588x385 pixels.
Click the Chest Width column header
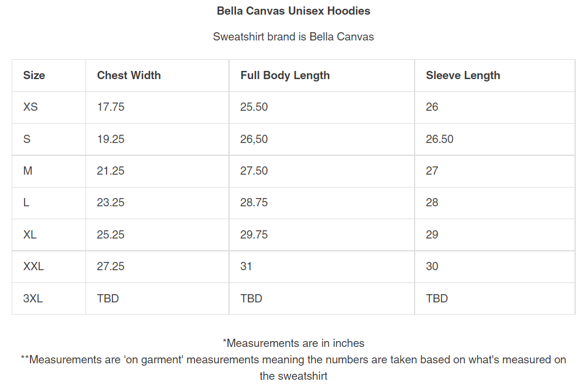click(129, 75)
